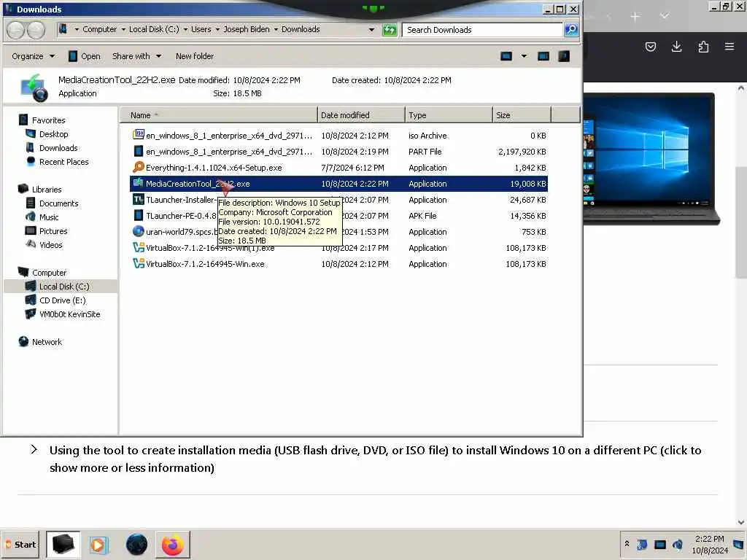Click the Change your view icon
Screen dimensions: 747x560
coord(506,56)
